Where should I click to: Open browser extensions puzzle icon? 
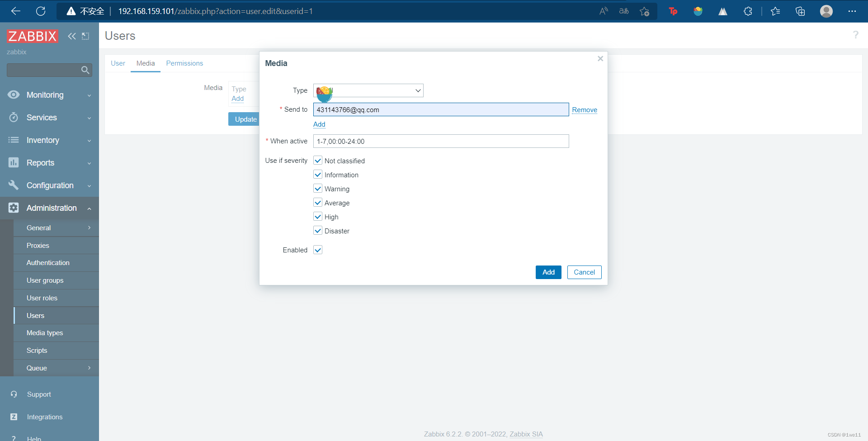[x=748, y=11]
